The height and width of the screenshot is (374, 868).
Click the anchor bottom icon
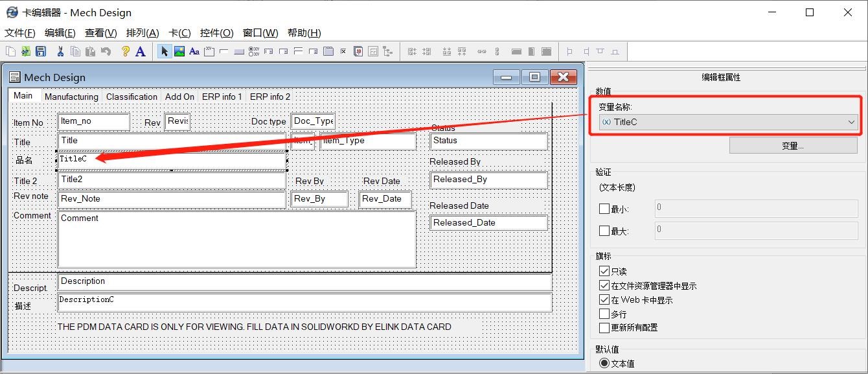pos(616,51)
